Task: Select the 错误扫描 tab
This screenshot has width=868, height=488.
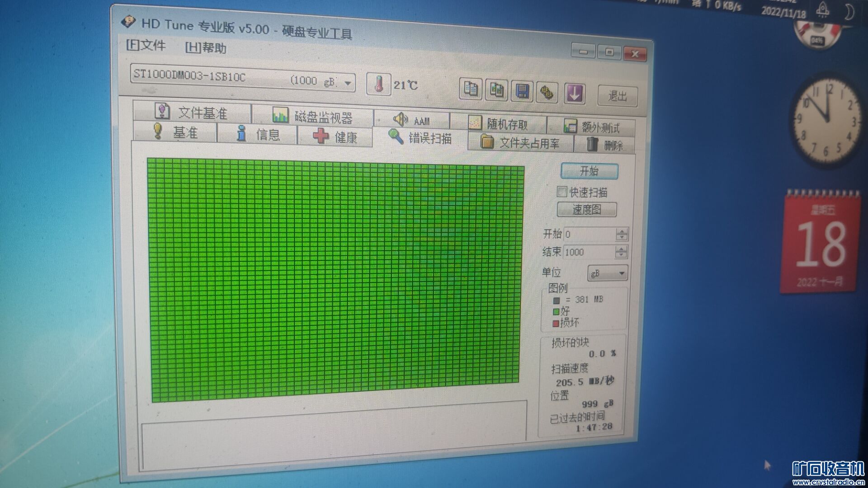Action: coord(420,138)
